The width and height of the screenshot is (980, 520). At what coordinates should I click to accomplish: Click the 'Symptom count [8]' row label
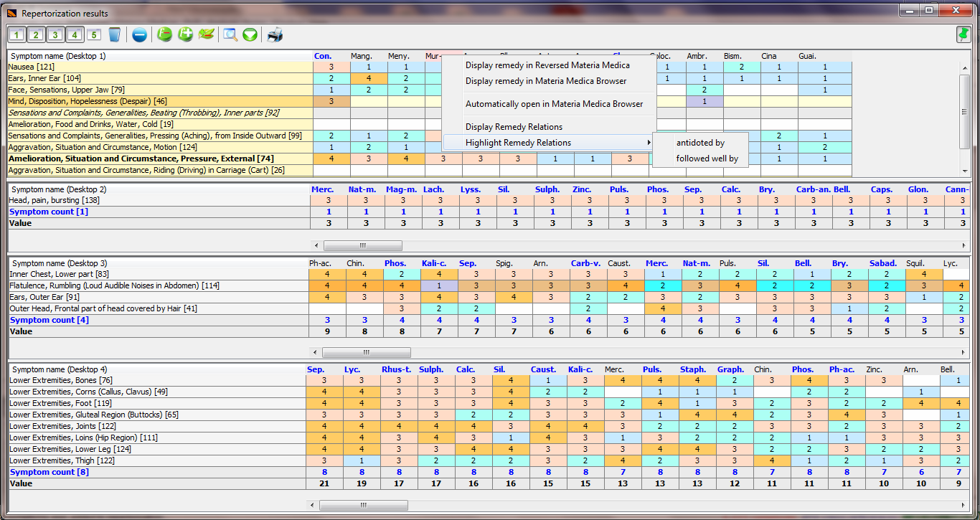[49, 473]
